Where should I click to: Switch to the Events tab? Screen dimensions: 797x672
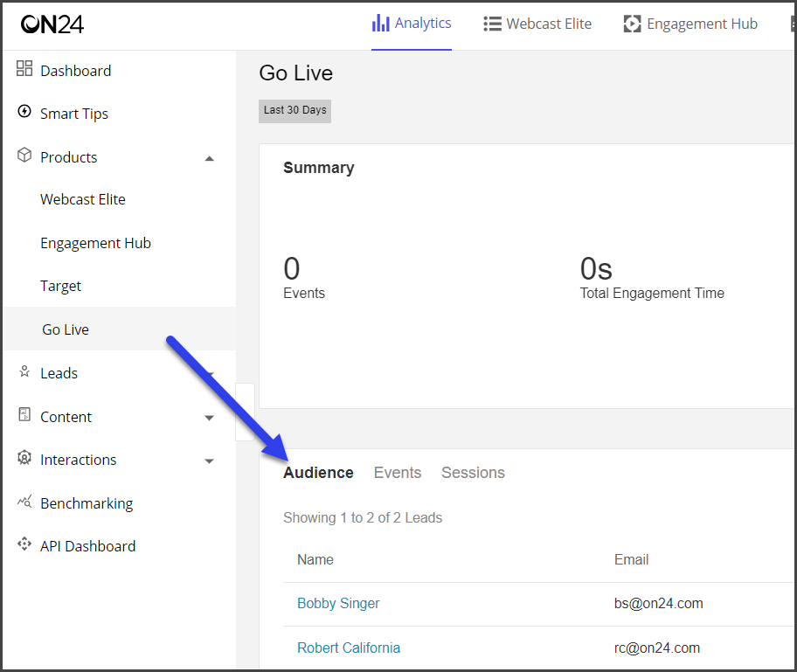pyautogui.click(x=398, y=473)
